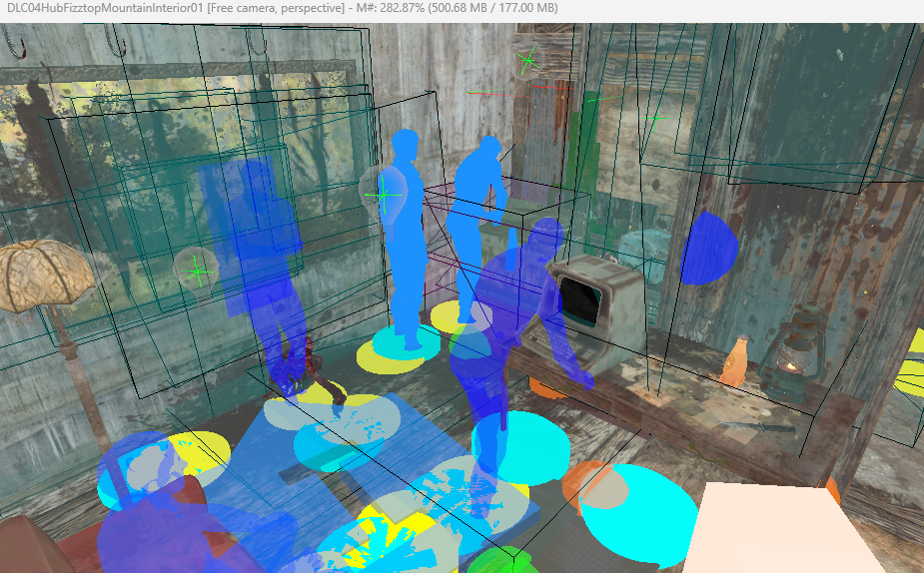924x573 pixels.
Task: Select the oil lantern on the desk
Action: click(791, 353)
